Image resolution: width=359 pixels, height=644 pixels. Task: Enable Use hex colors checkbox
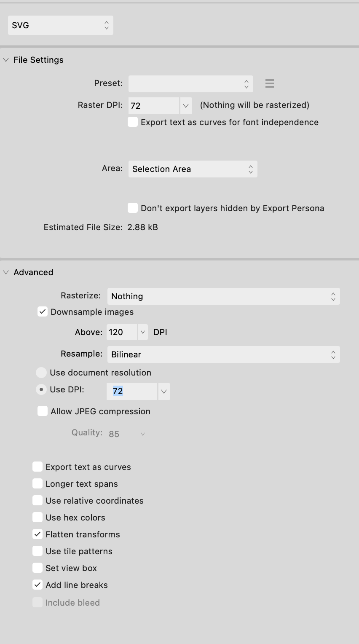point(38,517)
